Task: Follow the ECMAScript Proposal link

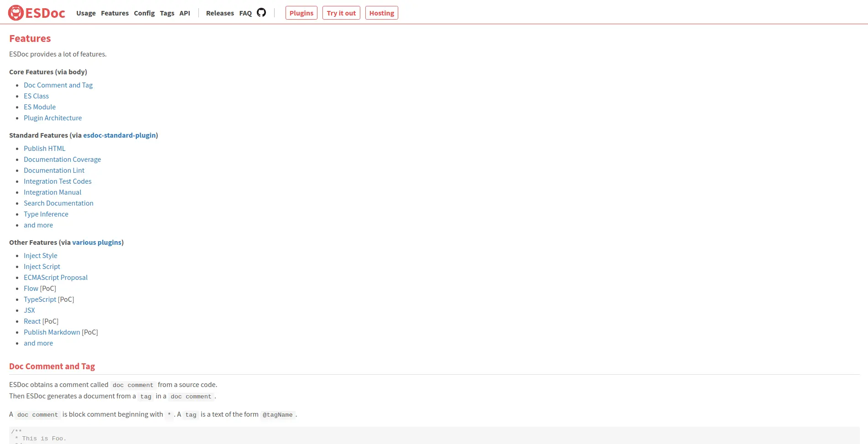Action: tap(56, 278)
